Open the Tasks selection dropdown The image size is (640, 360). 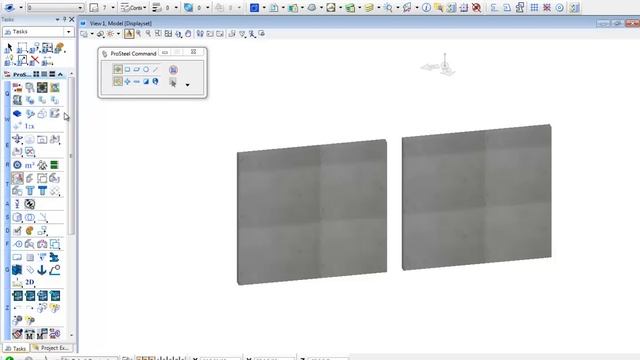(68, 32)
